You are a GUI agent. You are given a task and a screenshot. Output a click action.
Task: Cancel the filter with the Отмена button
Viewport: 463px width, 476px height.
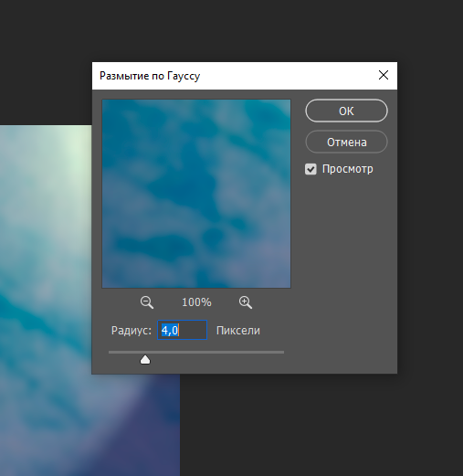(346, 142)
